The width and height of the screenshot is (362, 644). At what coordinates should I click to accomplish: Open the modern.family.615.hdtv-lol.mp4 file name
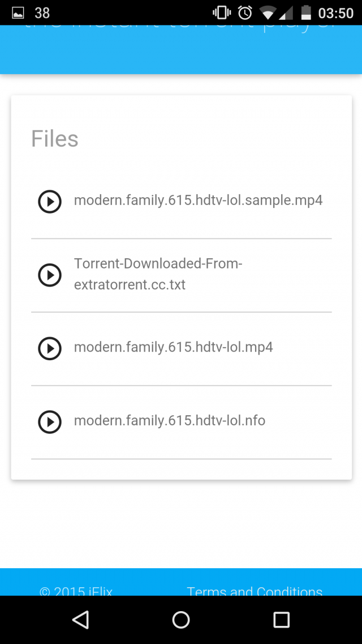tap(173, 347)
